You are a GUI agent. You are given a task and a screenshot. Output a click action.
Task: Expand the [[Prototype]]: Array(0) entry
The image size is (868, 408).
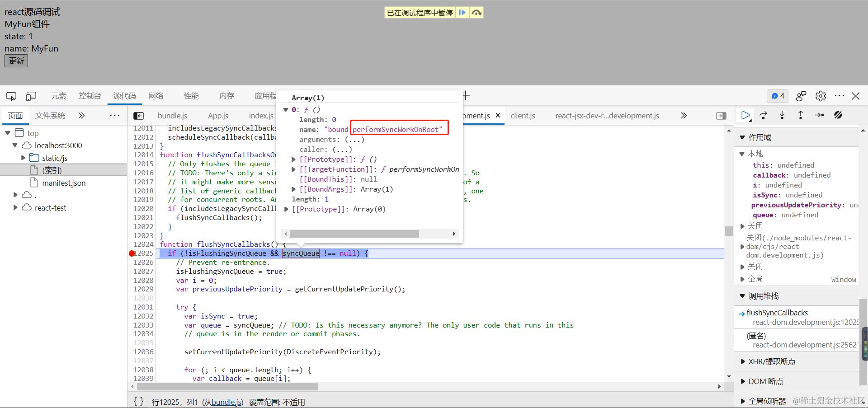point(286,209)
